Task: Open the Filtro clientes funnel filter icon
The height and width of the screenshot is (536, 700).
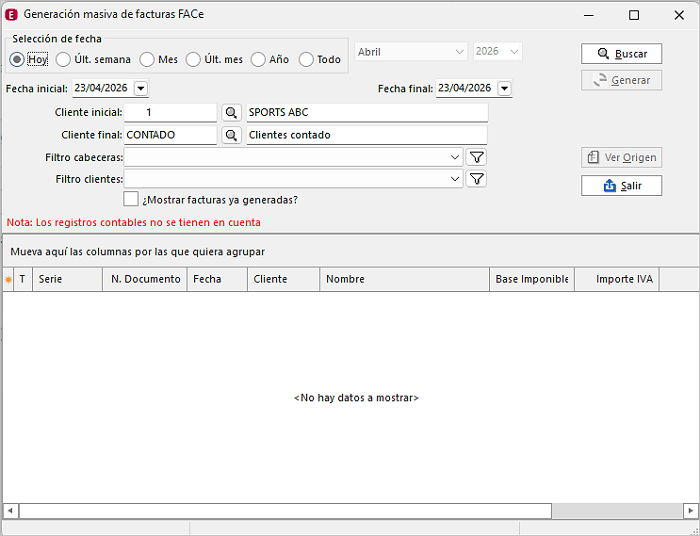Action: coord(476,179)
